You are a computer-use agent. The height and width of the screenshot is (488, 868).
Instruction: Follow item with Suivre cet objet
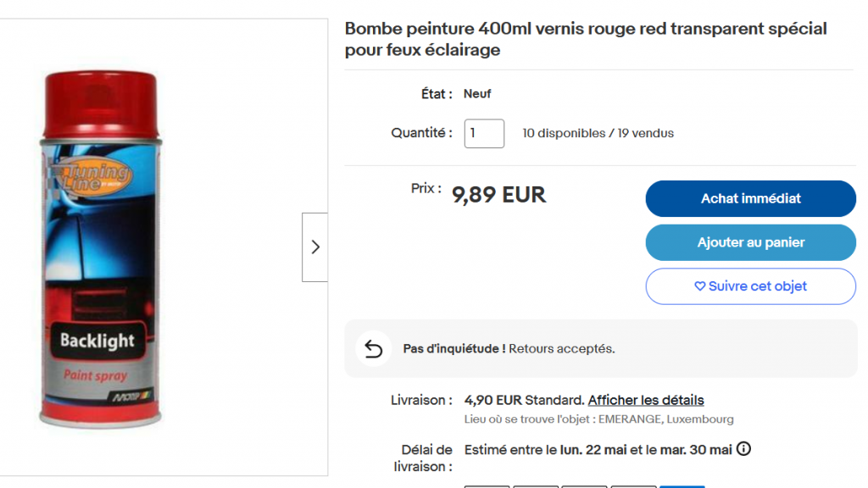(751, 286)
